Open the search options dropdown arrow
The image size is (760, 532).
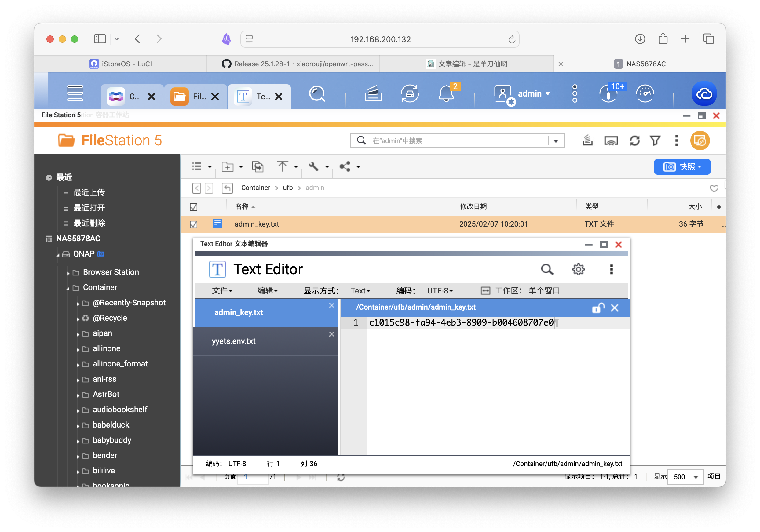[x=556, y=141]
